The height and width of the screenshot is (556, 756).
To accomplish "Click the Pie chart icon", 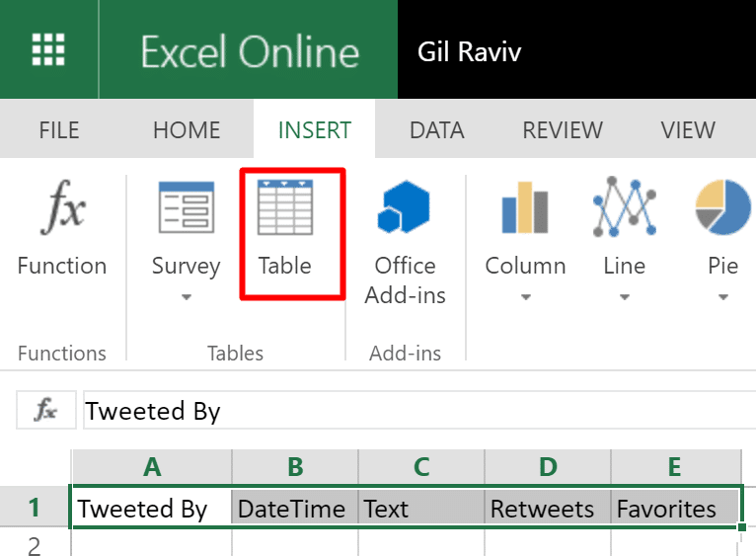I will [722, 207].
